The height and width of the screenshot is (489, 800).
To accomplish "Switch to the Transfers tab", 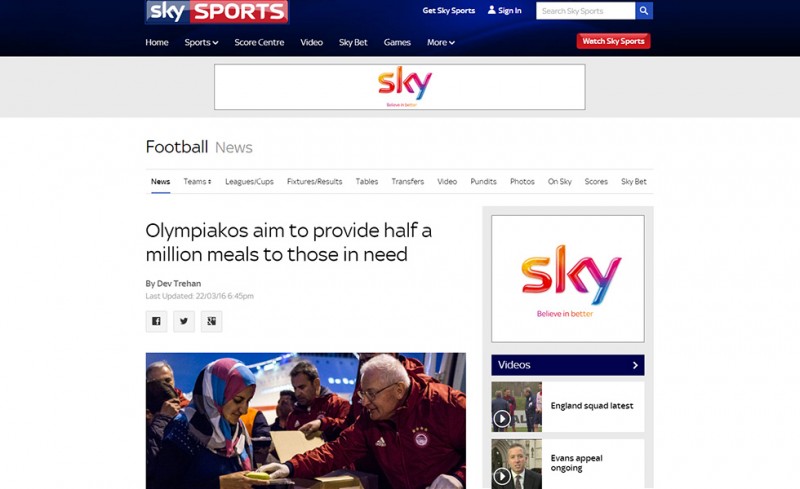I will (x=408, y=181).
